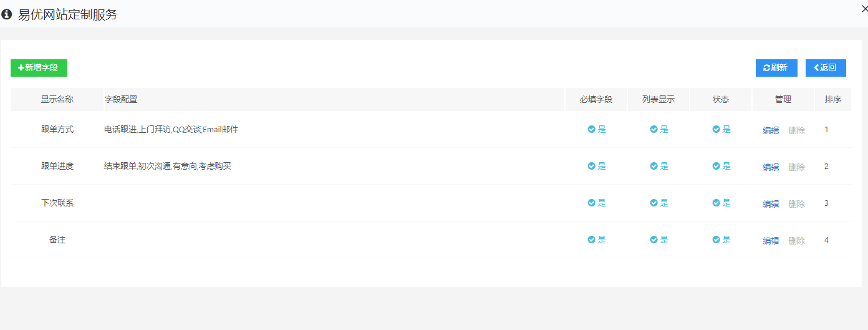The image size is (868, 330).
Task: Click the 新增字段 add field button
Action: click(x=39, y=68)
